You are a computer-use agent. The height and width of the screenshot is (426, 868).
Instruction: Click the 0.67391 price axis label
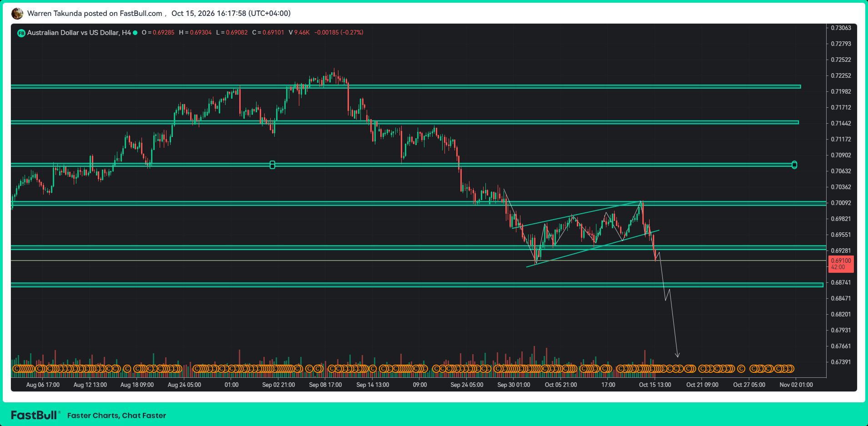841,362
